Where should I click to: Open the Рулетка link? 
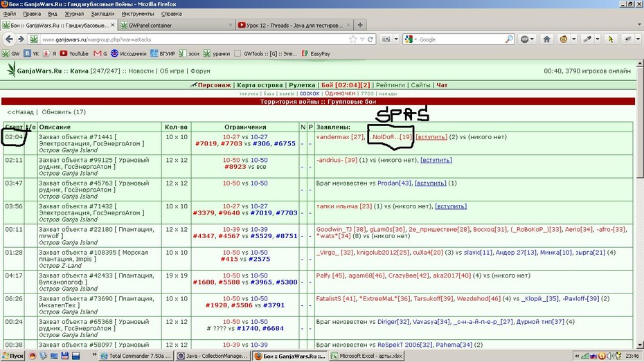302,85
